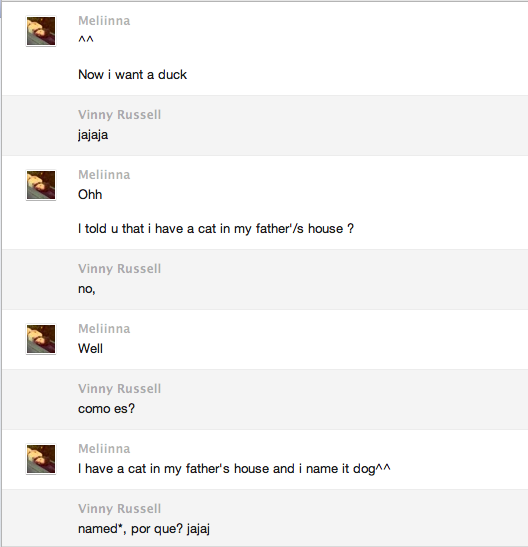Click the "^^" message from Meliinna
528x547 pixels.
86,40
